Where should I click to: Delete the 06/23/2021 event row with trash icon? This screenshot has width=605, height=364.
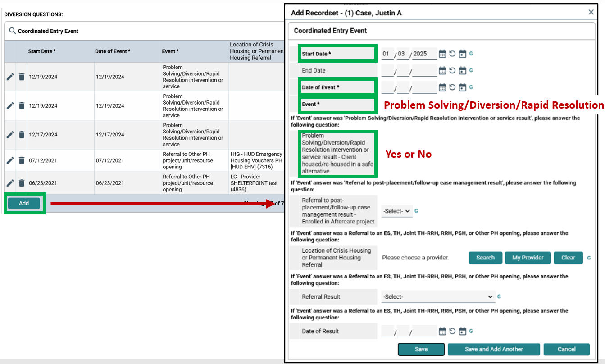pos(22,183)
